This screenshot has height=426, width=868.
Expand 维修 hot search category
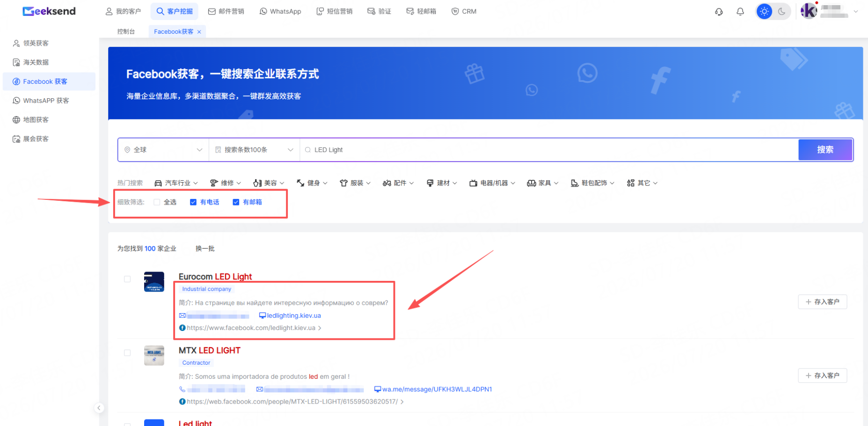[226, 183]
